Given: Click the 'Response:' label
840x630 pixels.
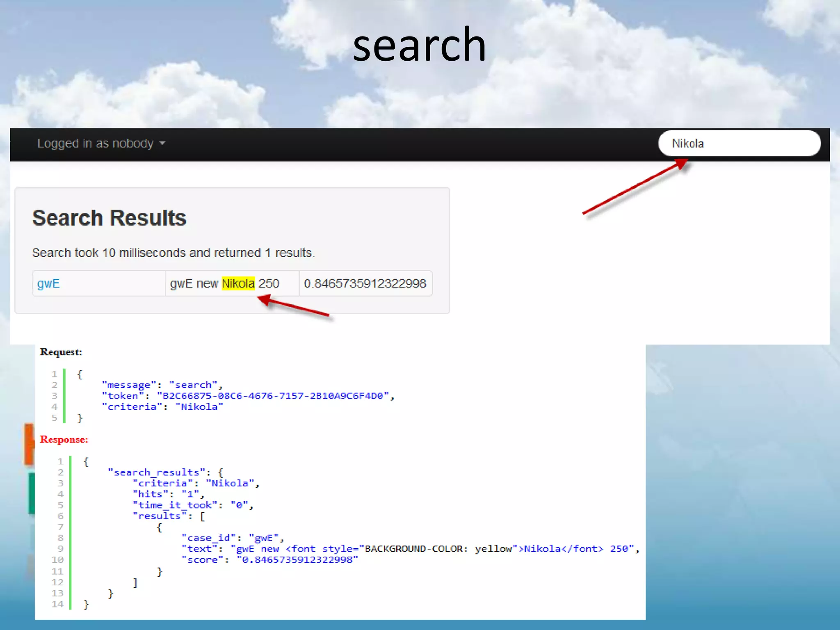Looking at the screenshot, I should [x=64, y=439].
